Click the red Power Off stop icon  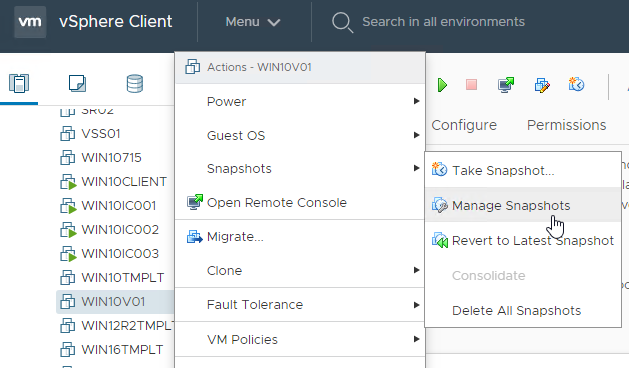pyautogui.click(x=471, y=85)
